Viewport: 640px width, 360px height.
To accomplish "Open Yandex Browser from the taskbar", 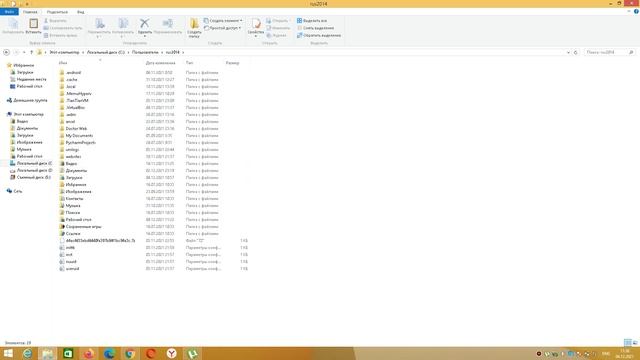I will click(171, 353).
